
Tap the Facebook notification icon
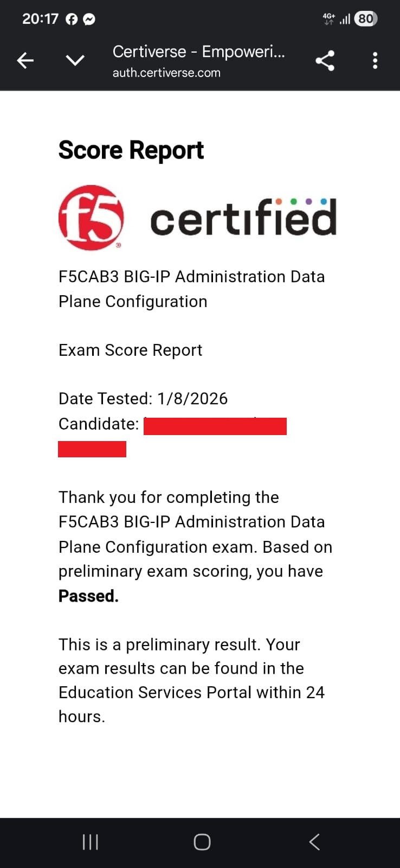pyautogui.click(x=72, y=20)
